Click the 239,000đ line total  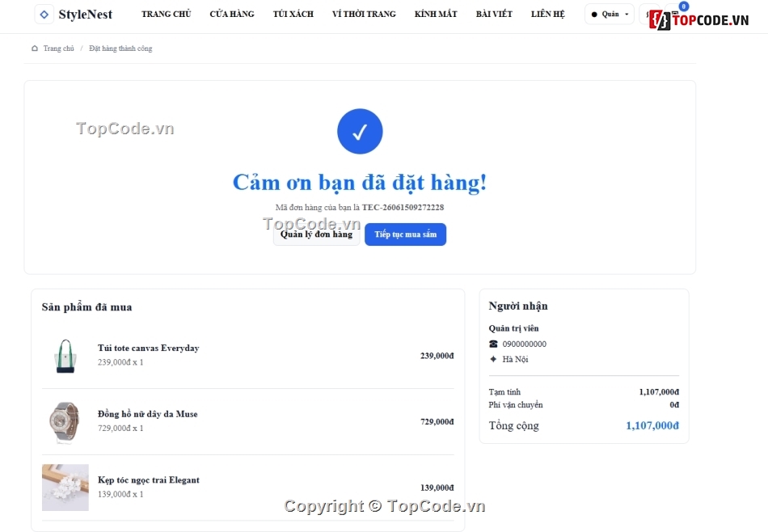[437, 356]
